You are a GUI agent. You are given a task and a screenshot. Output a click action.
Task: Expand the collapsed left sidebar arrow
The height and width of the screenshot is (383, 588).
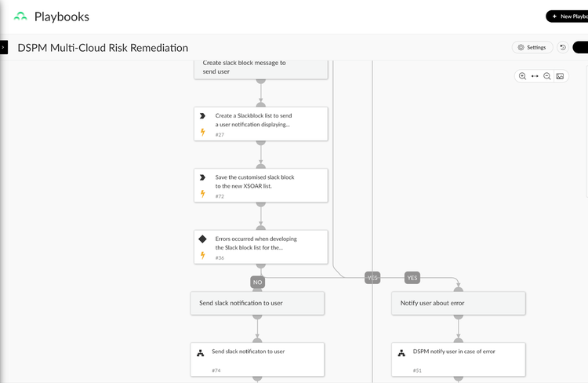coord(3,47)
